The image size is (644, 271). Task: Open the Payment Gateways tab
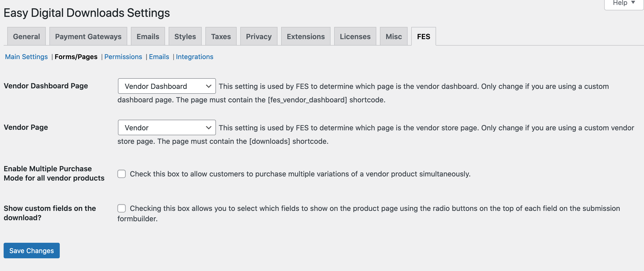[x=88, y=37]
